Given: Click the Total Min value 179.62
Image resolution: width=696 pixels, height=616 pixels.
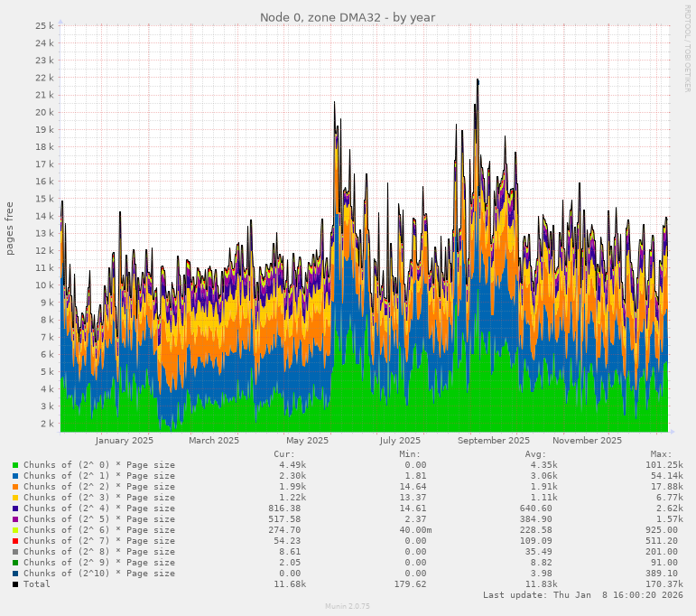Looking at the screenshot, I should pos(410,584).
